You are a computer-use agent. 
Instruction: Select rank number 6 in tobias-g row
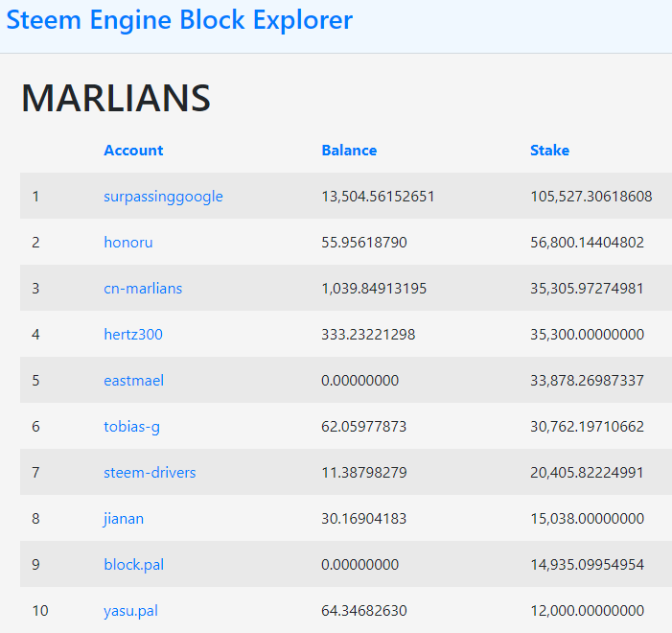(35, 426)
